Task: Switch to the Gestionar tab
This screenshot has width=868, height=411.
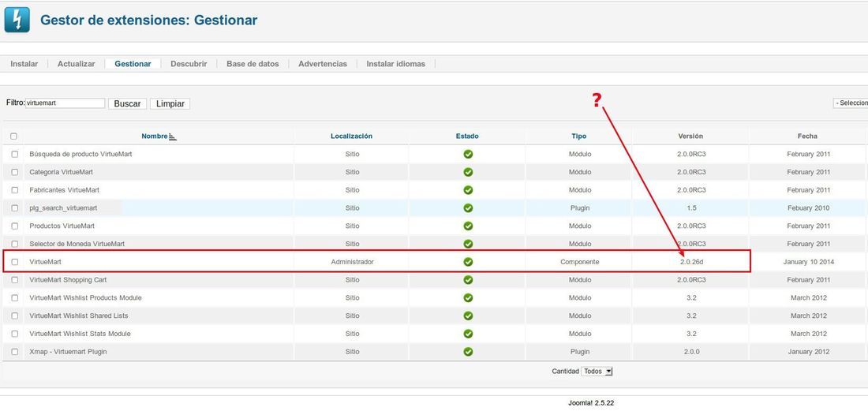Action: point(133,64)
